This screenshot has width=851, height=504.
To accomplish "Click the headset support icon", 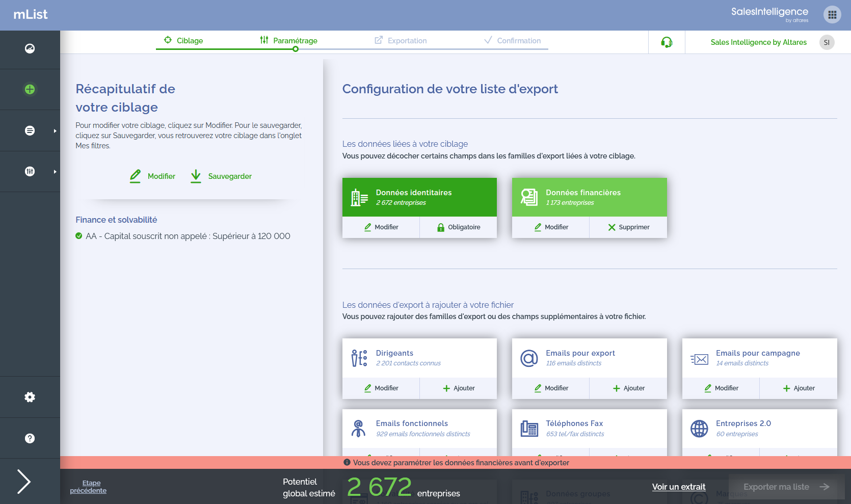I will pyautogui.click(x=667, y=42).
